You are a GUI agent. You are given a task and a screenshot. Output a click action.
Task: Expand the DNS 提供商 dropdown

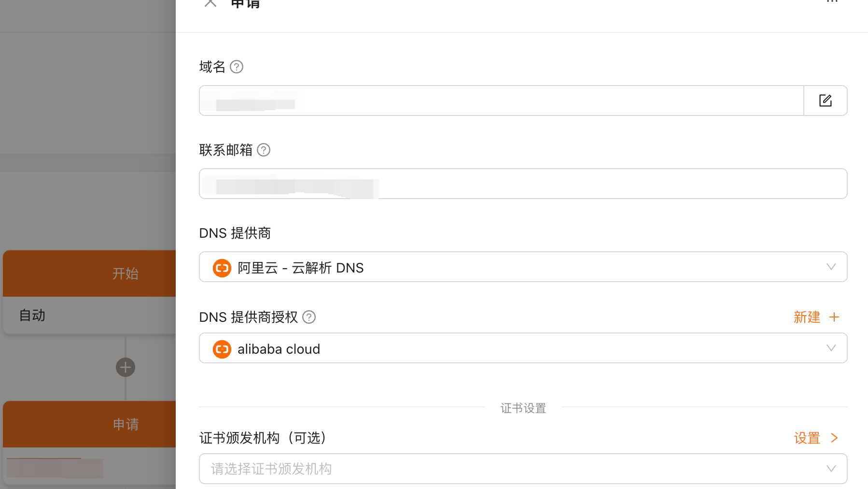pyautogui.click(x=523, y=267)
